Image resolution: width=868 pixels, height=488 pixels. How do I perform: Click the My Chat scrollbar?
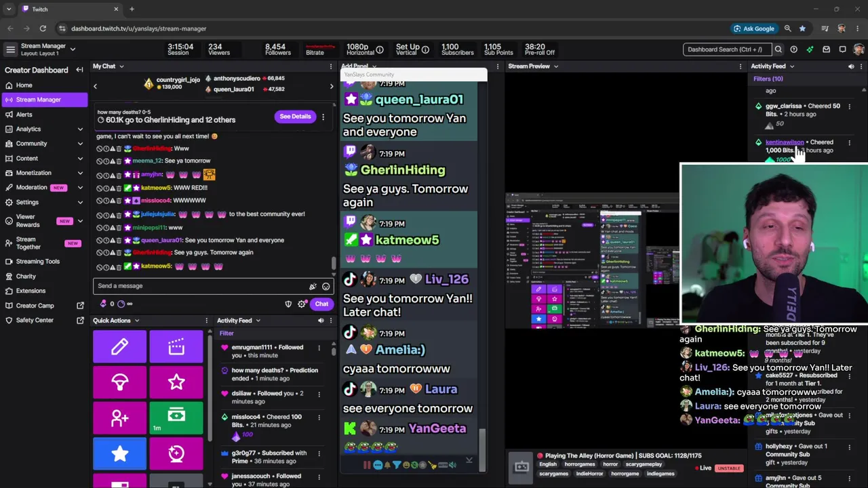coord(333,263)
